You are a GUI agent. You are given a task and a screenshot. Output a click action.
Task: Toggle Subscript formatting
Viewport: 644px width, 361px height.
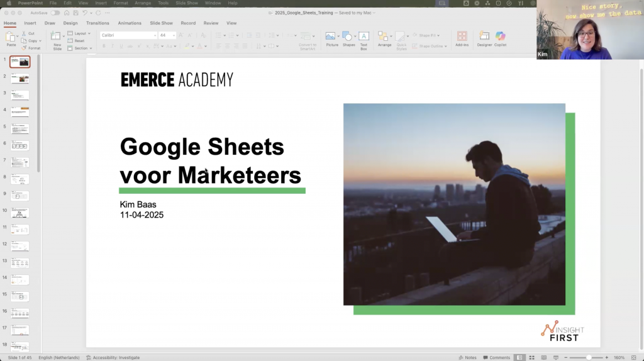(x=147, y=46)
